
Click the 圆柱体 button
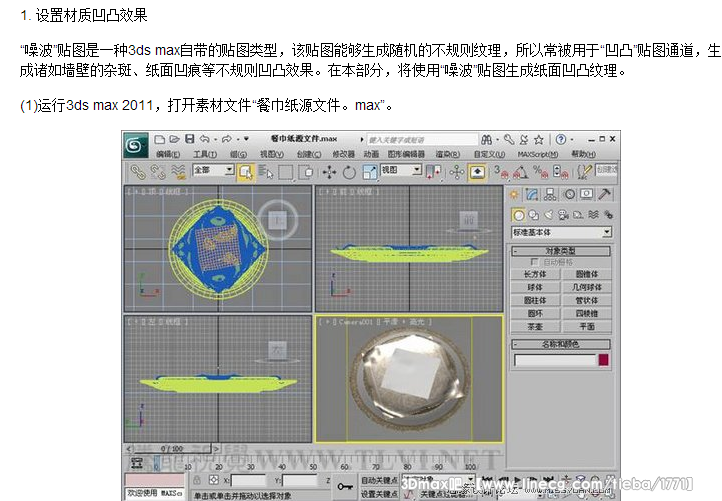pyautogui.click(x=535, y=300)
